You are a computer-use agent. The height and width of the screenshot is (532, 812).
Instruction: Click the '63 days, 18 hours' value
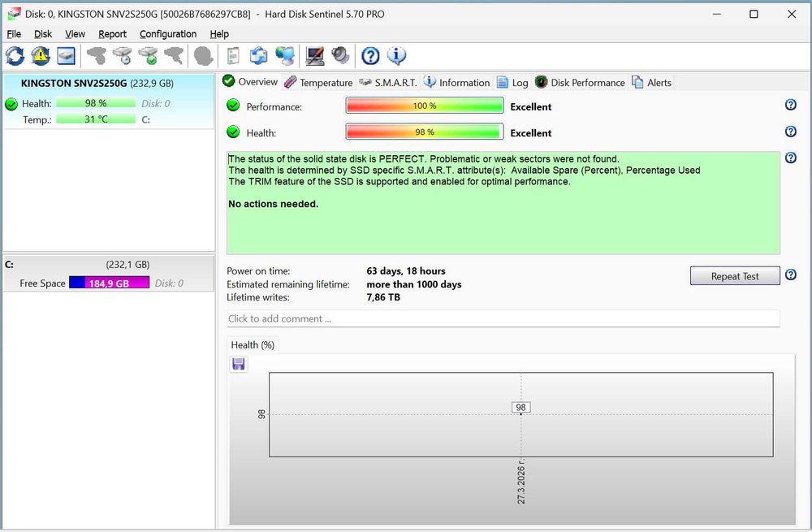[406, 271]
